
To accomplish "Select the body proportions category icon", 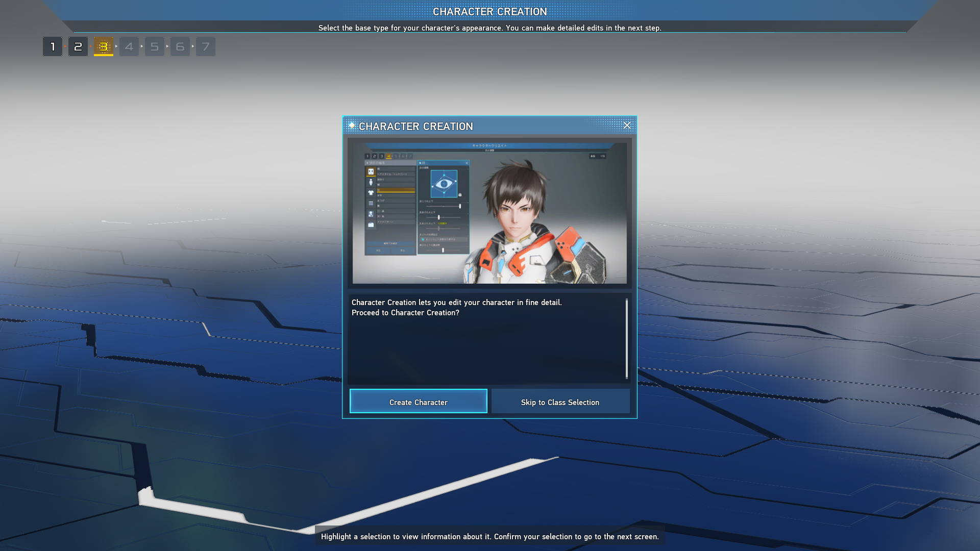I will tap(371, 181).
